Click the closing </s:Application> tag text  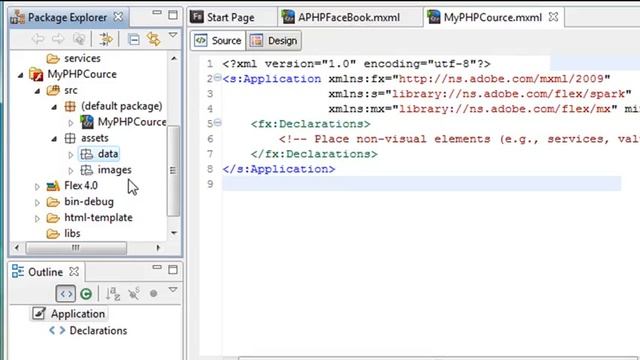click(x=279, y=169)
